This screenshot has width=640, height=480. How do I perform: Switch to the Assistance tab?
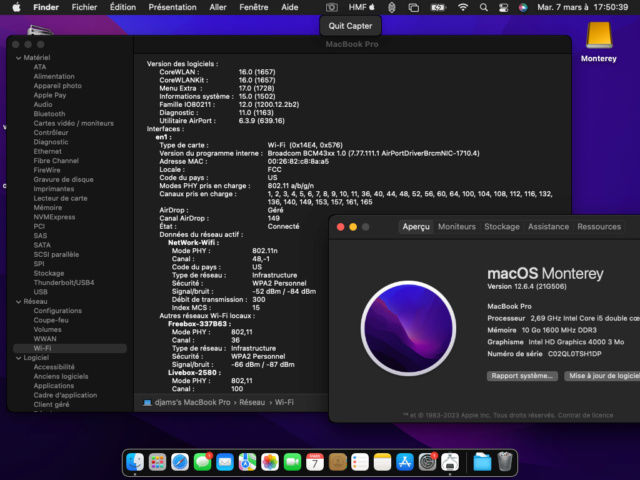tap(548, 227)
